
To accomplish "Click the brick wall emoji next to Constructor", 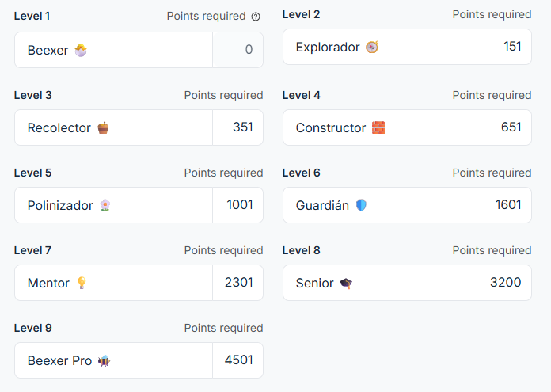I will click(x=378, y=127).
